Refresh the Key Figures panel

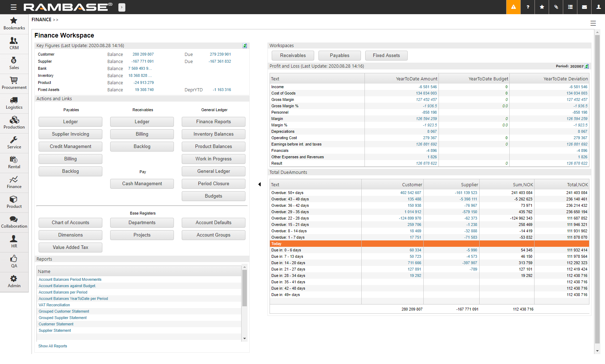(244, 45)
